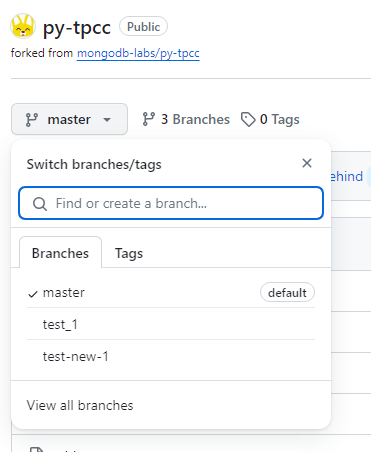
Task: Click the branches icon beside 3 Branches
Action: coord(148,119)
